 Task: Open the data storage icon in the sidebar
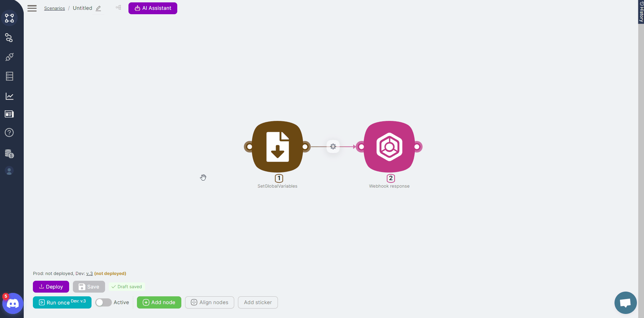[9, 76]
